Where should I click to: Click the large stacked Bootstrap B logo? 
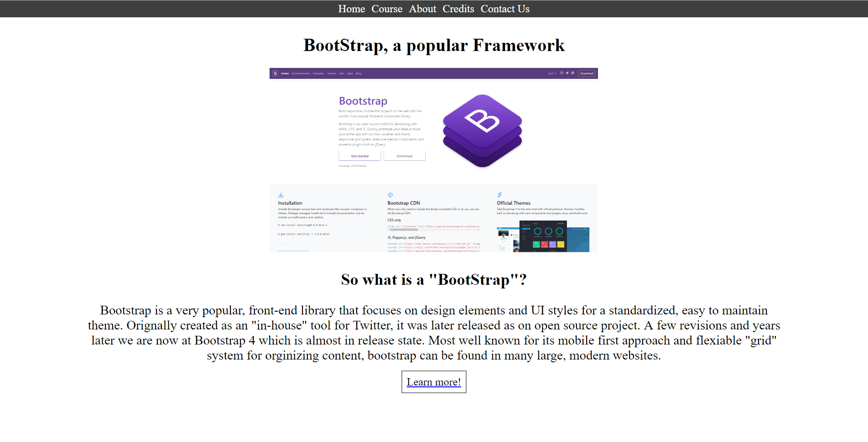[x=482, y=131]
